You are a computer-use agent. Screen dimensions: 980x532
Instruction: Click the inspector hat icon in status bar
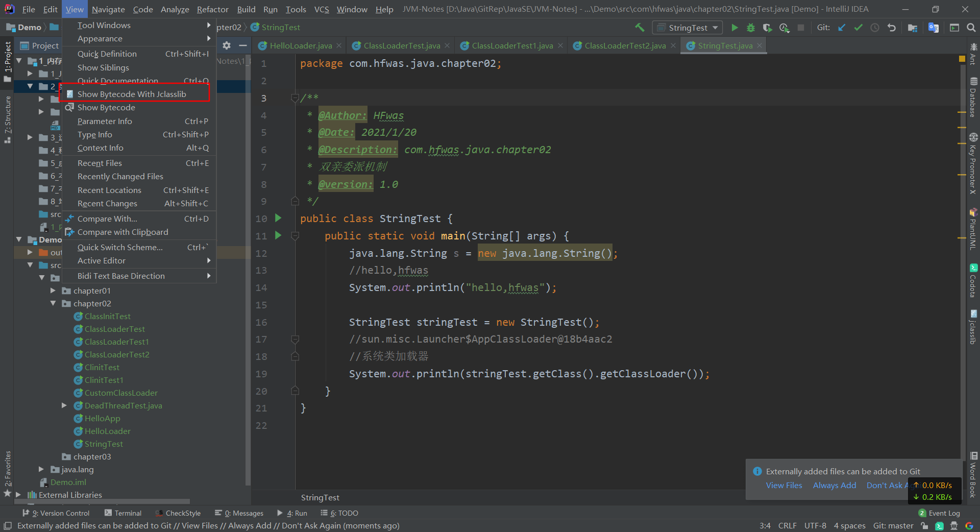click(x=954, y=526)
